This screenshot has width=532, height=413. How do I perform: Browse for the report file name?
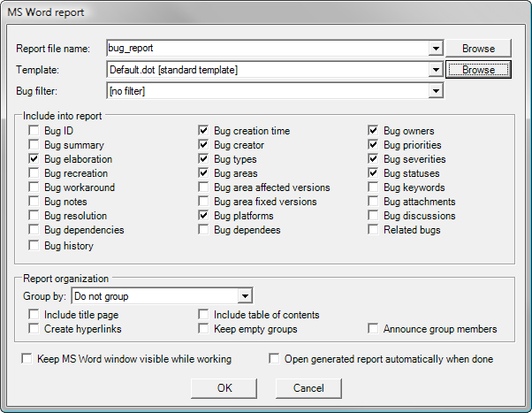click(x=478, y=48)
